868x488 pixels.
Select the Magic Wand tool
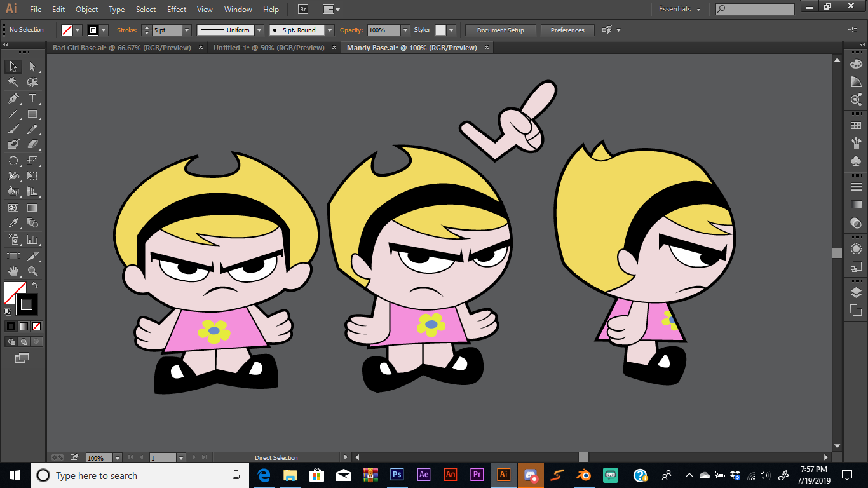pyautogui.click(x=13, y=83)
